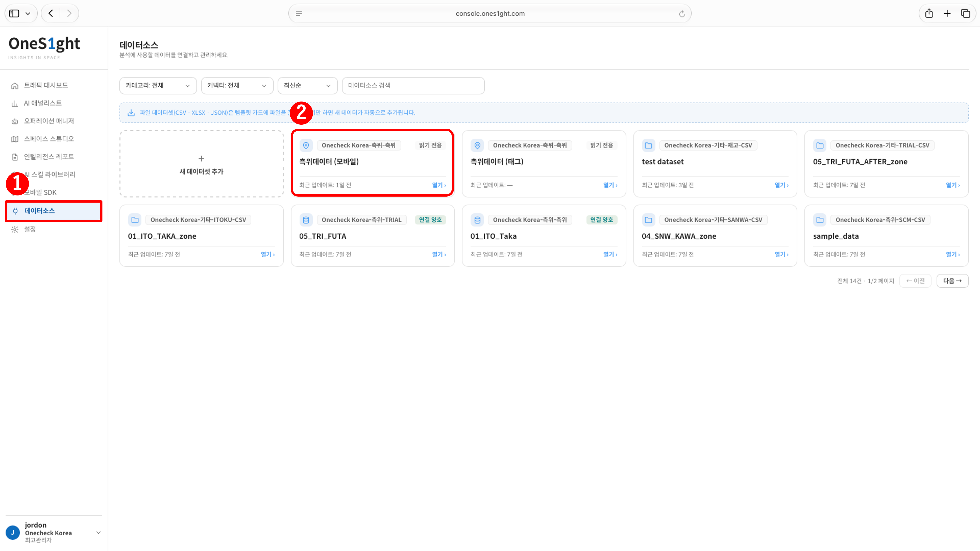Open the 최신순 sort dropdown

[x=307, y=85]
